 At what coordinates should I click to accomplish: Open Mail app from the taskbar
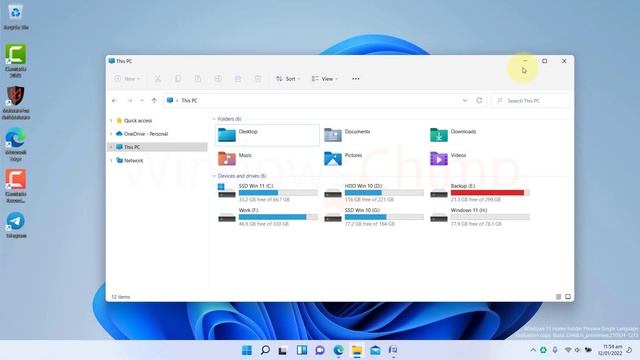pyautogui.click(x=375, y=350)
